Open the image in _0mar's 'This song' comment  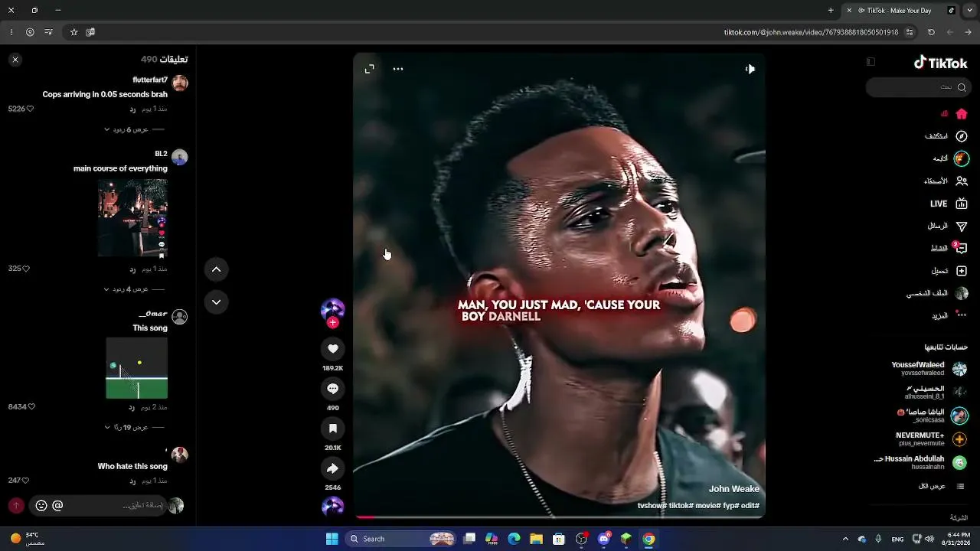coord(137,368)
